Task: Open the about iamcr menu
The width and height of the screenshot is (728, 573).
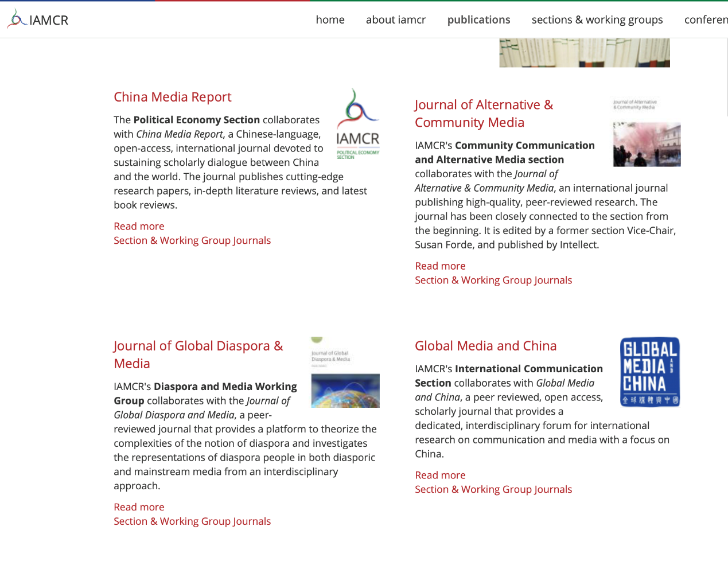Action: pyautogui.click(x=395, y=20)
